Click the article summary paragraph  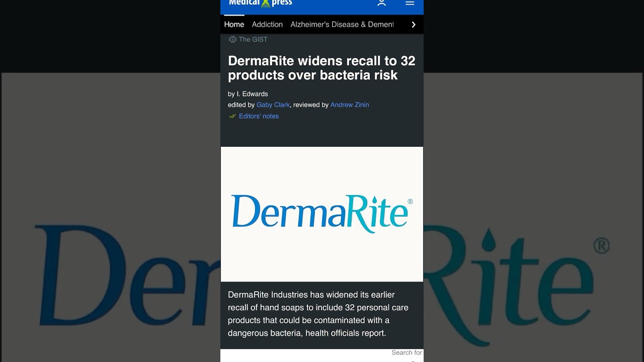coord(318,314)
